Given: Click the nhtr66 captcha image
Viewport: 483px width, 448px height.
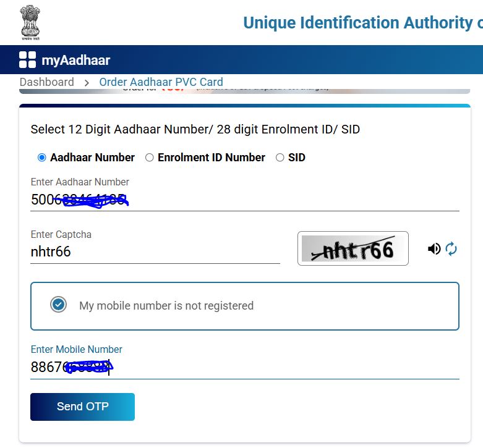Looking at the screenshot, I should [353, 248].
